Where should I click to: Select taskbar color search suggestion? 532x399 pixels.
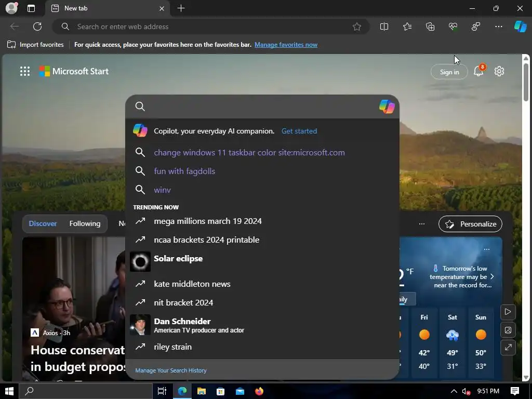pyautogui.click(x=262, y=152)
